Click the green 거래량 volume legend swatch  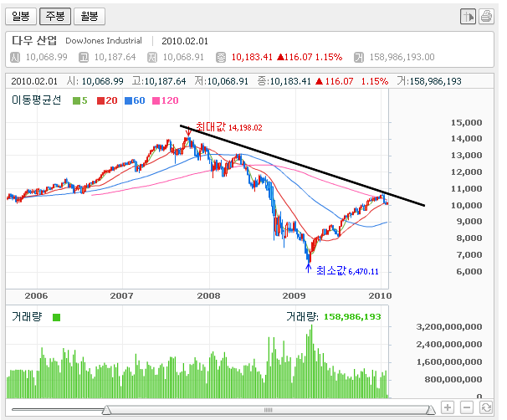tap(57, 317)
